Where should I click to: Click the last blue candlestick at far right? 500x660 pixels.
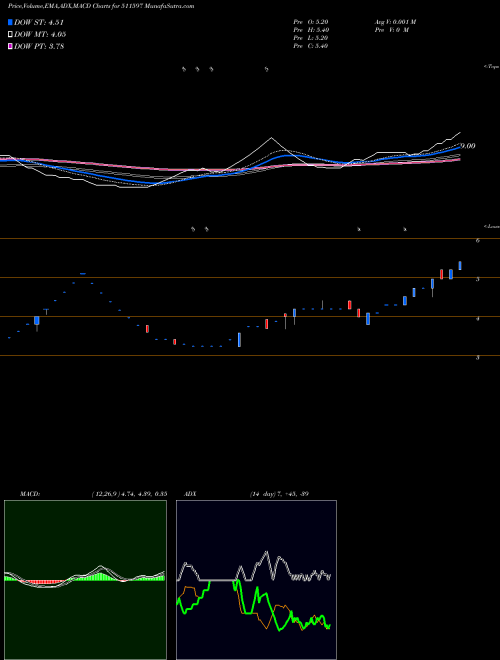(x=460, y=265)
